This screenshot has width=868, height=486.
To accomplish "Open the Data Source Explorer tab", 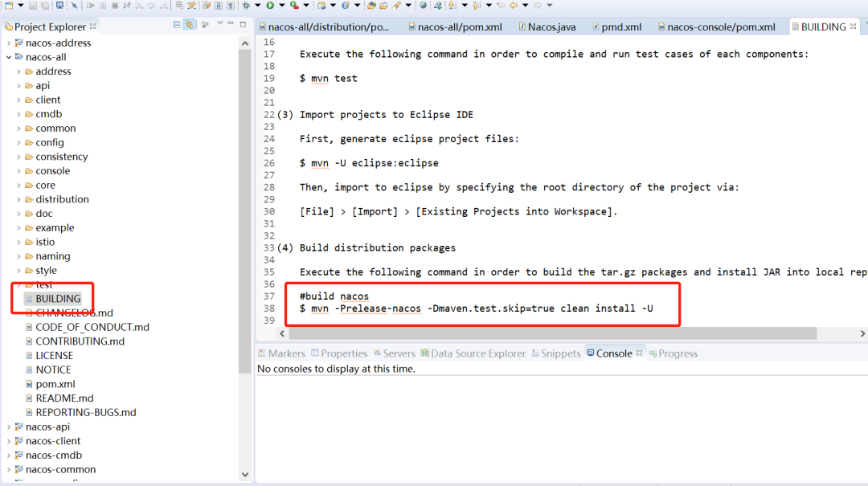I will (x=473, y=353).
